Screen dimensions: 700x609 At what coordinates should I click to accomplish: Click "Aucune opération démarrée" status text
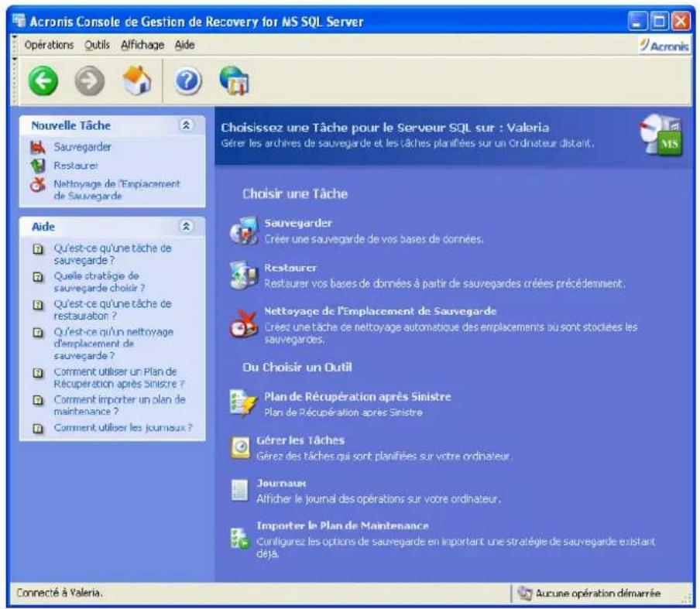click(599, 594)
